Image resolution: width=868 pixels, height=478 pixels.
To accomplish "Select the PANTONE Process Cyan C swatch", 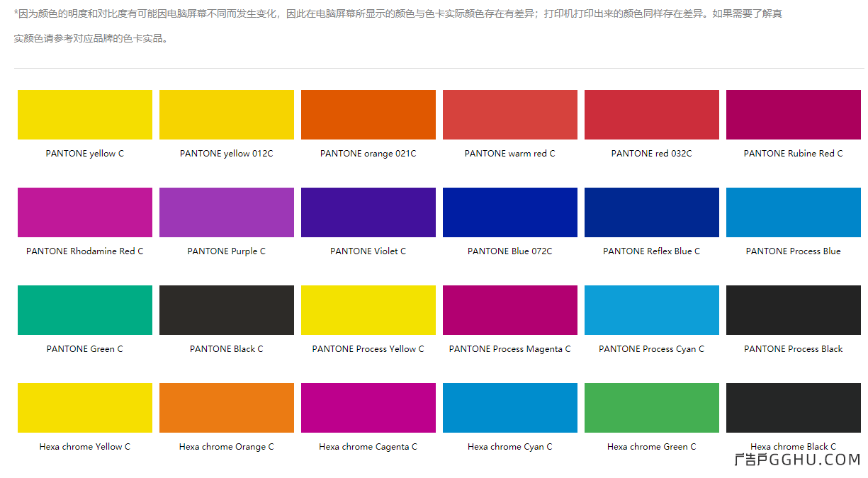I will [652, 310].
